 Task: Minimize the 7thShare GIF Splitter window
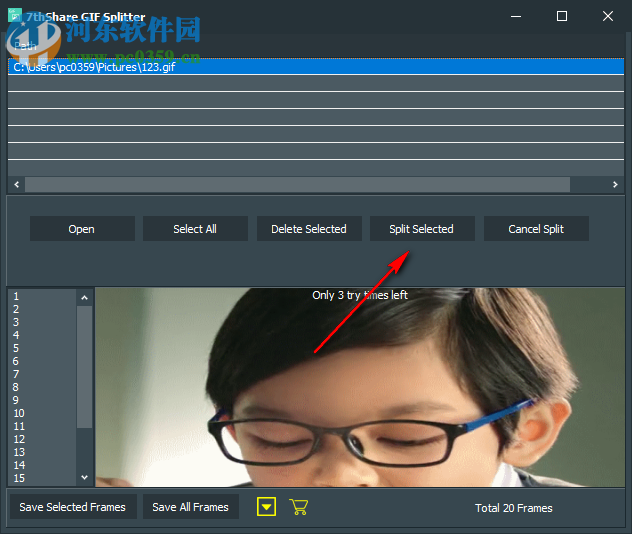click(x=516, y=17)
